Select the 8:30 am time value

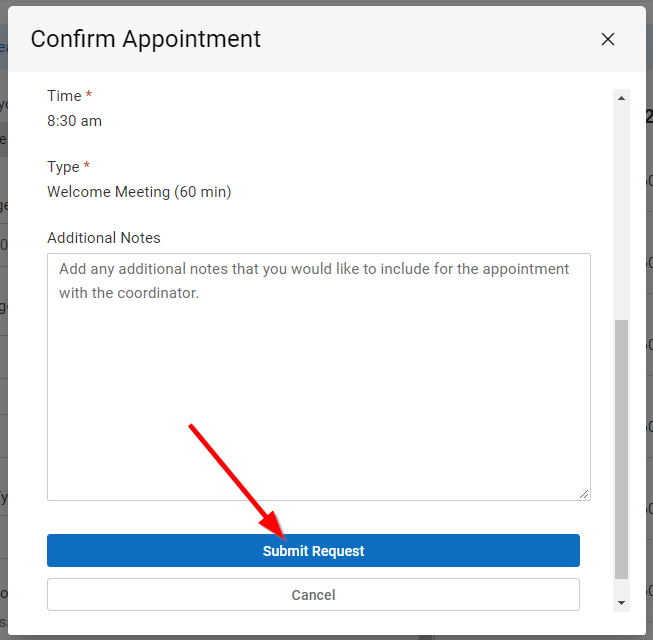tap(74, 121)
